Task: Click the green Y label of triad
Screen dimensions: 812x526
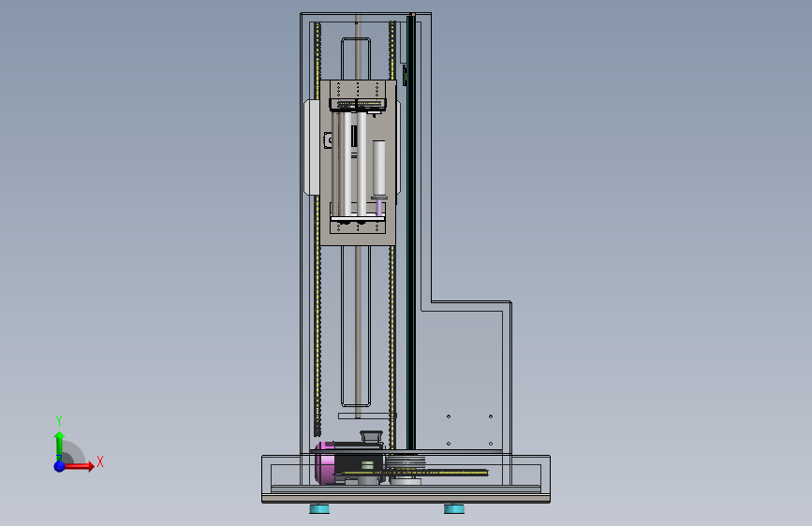Action: click(x=59, y=420)
